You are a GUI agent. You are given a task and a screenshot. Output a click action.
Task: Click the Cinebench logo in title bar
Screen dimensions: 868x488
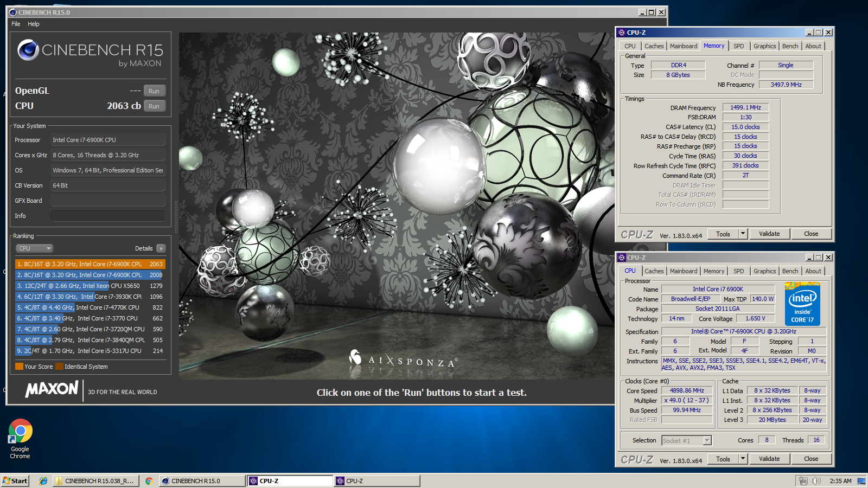click(x=13, y=12)
